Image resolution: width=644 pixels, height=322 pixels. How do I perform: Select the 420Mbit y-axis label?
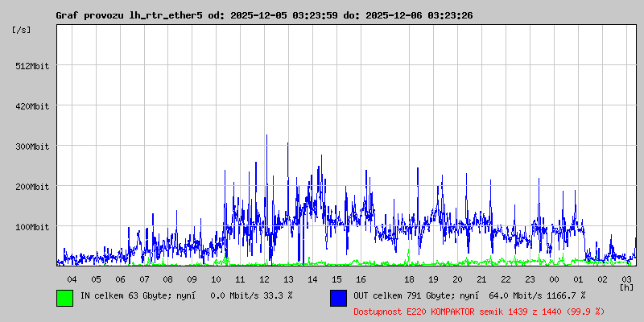pyautogui.click(x=32, y=106)
